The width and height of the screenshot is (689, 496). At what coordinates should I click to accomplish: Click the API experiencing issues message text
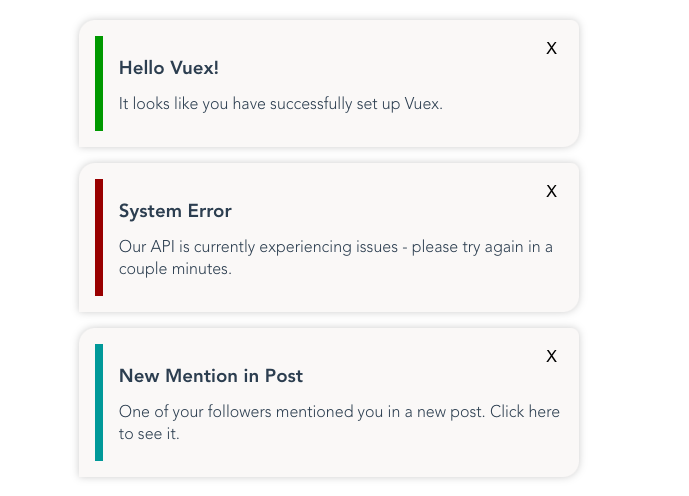tap(336, 258)
